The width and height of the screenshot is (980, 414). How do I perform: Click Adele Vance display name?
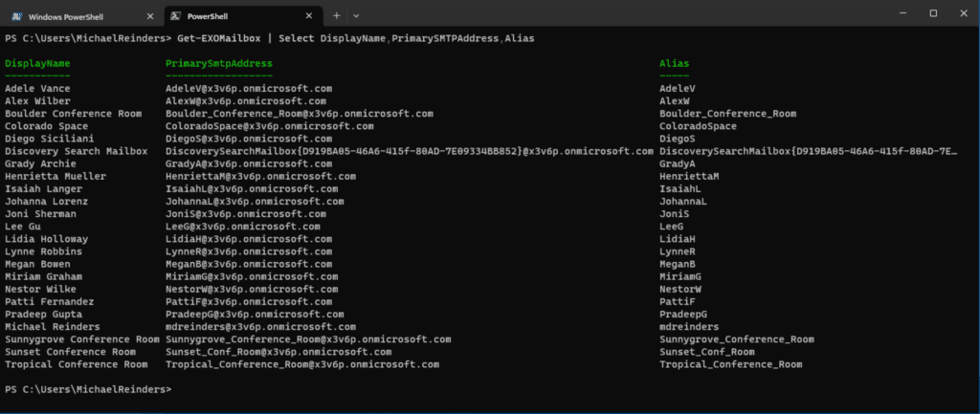click(x=37, y=89)
